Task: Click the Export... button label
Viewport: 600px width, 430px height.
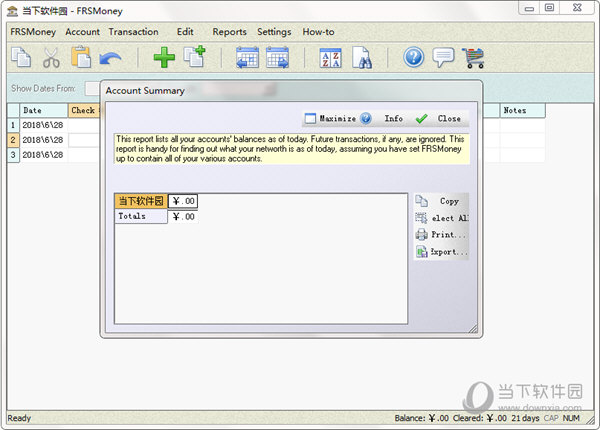Action: (449, 252)
